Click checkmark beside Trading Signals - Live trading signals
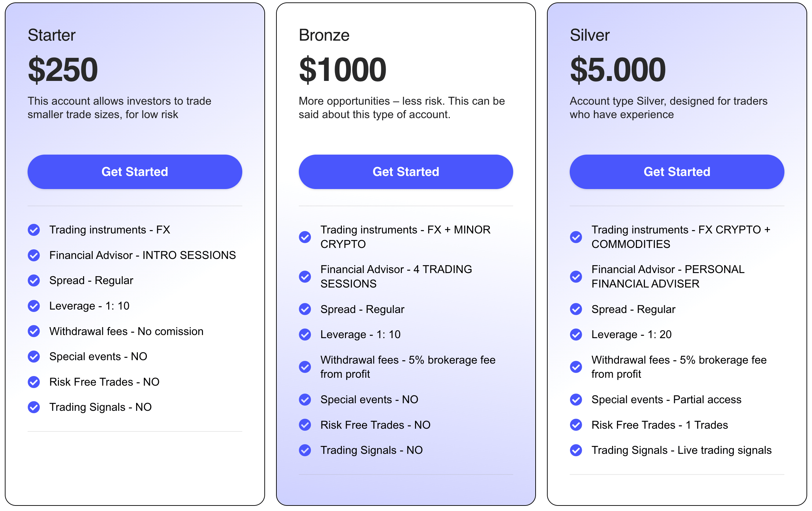Image resolution: width=812 pixels, height=511 pixels. (x=576, y=450)
